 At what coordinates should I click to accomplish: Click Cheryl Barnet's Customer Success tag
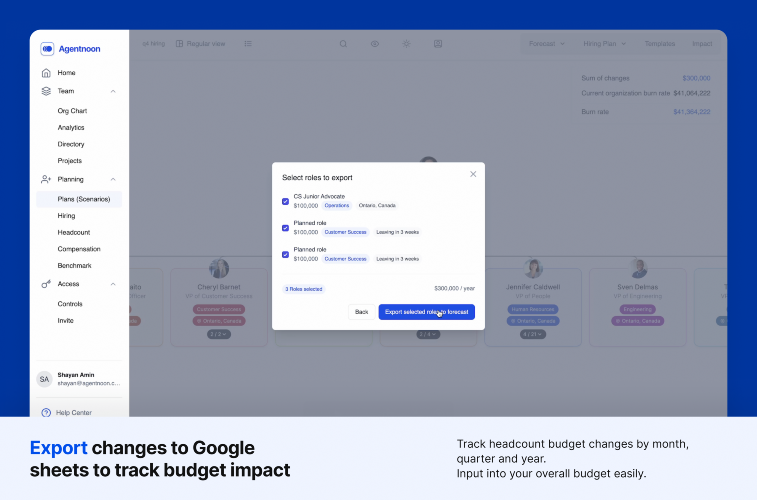(x=219, y=309)
